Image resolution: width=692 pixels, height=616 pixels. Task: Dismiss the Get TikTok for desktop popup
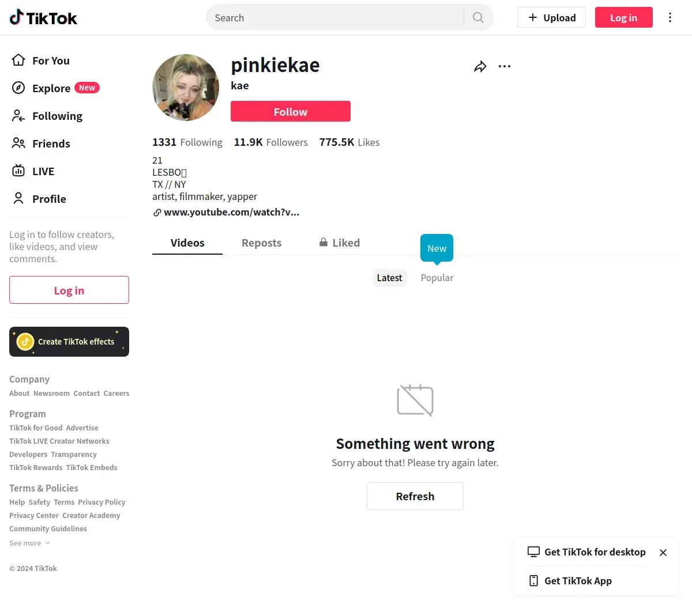pos(663,553)
